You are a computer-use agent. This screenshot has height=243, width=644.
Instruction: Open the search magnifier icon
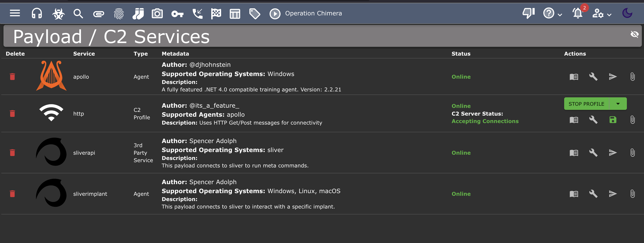[x=78, y=13]
